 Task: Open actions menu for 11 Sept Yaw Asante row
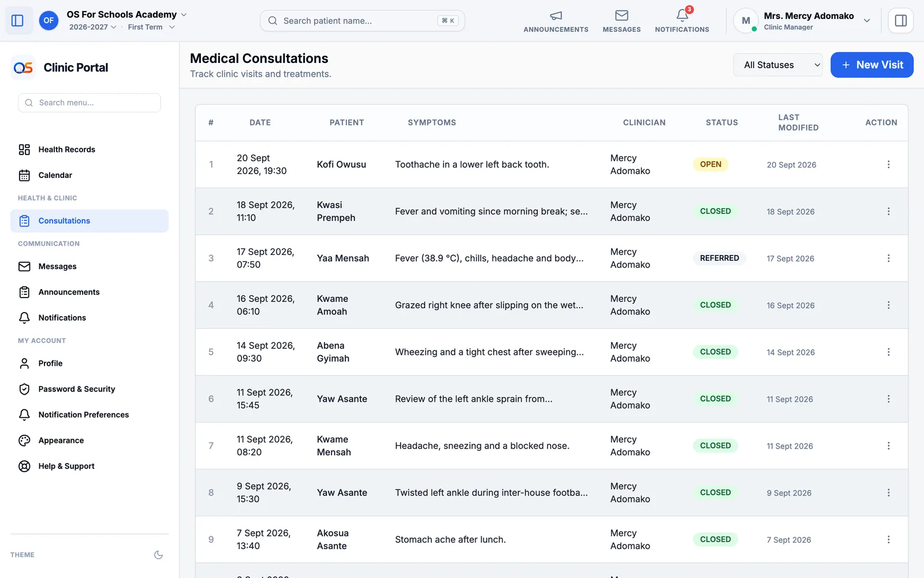[888, 399]
